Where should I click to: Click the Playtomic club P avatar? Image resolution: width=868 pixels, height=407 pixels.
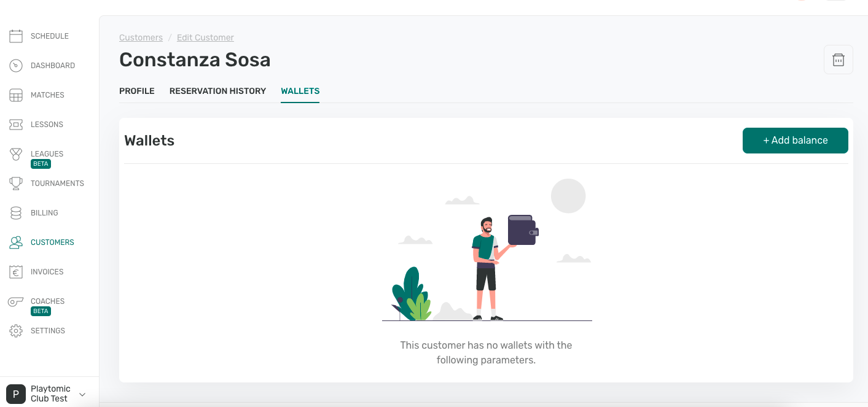tap(16, 394)
